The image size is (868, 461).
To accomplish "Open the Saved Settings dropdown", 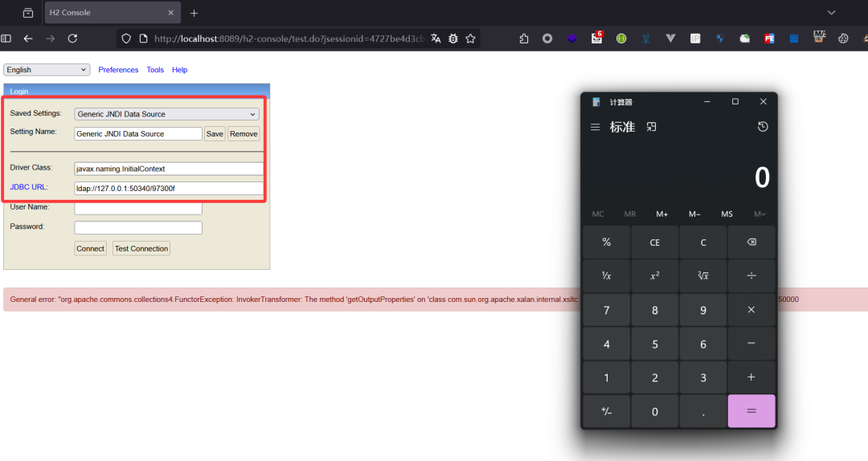I will pos(166,114).
